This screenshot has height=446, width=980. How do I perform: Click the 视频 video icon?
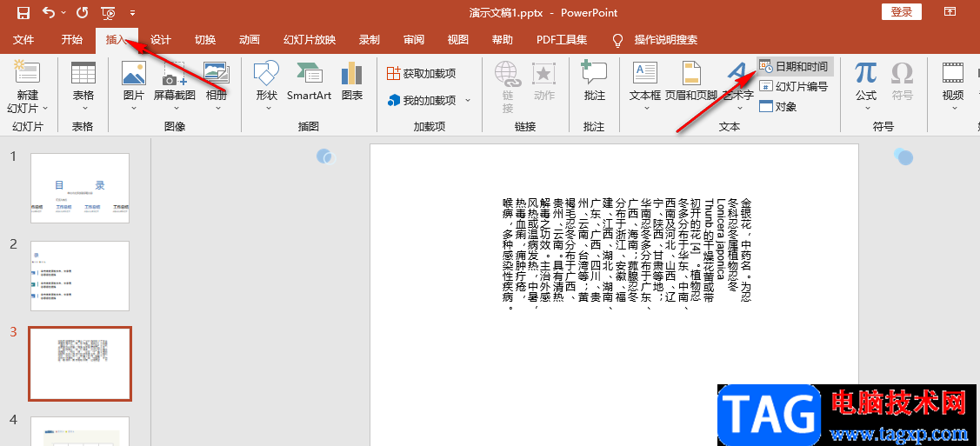953,73
